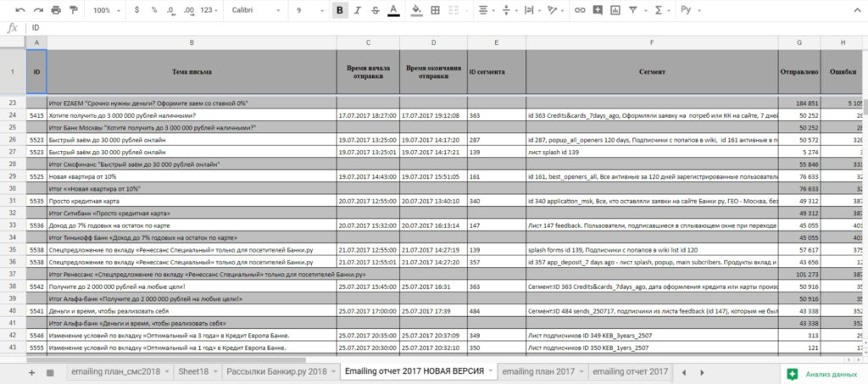Click the formula bar input field
This screenshot has width=868, height=384.
click(442, 28)
